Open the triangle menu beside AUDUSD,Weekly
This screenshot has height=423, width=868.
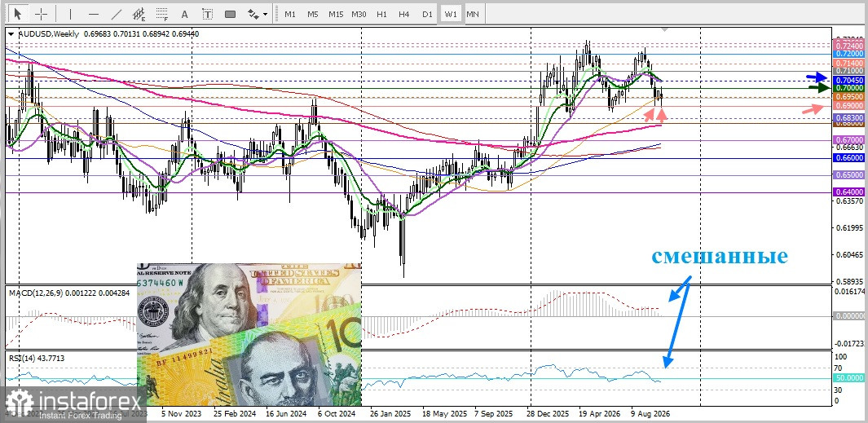(x=11, y=34)
